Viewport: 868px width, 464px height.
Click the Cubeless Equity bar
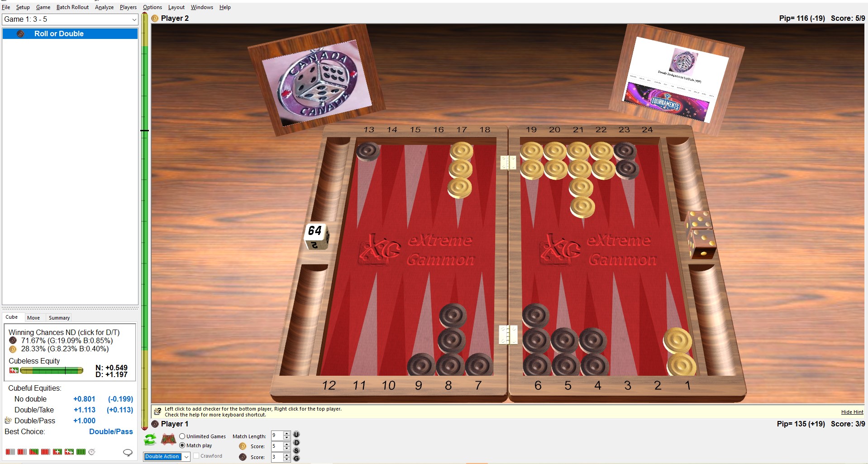[51, 371]
